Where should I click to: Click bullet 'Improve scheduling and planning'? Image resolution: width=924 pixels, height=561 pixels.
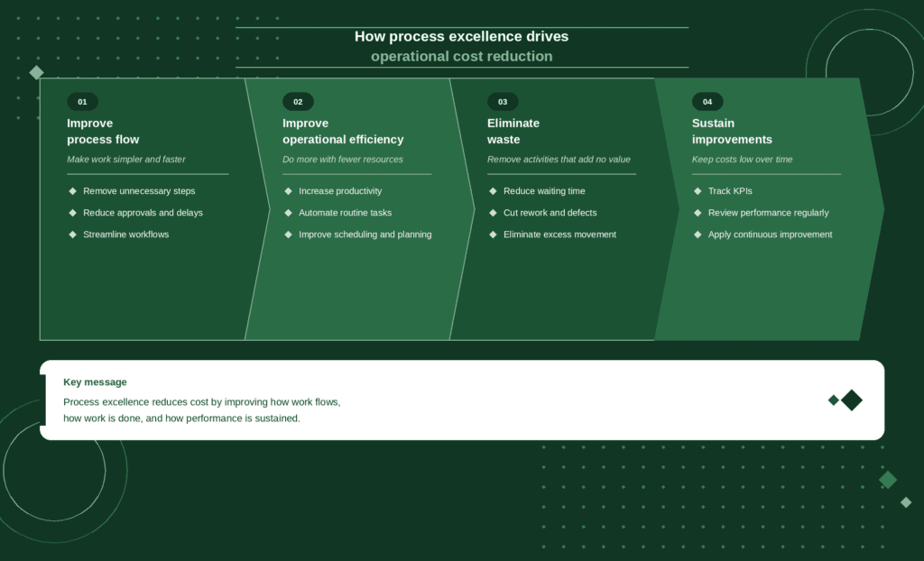(x=365, y=235)
